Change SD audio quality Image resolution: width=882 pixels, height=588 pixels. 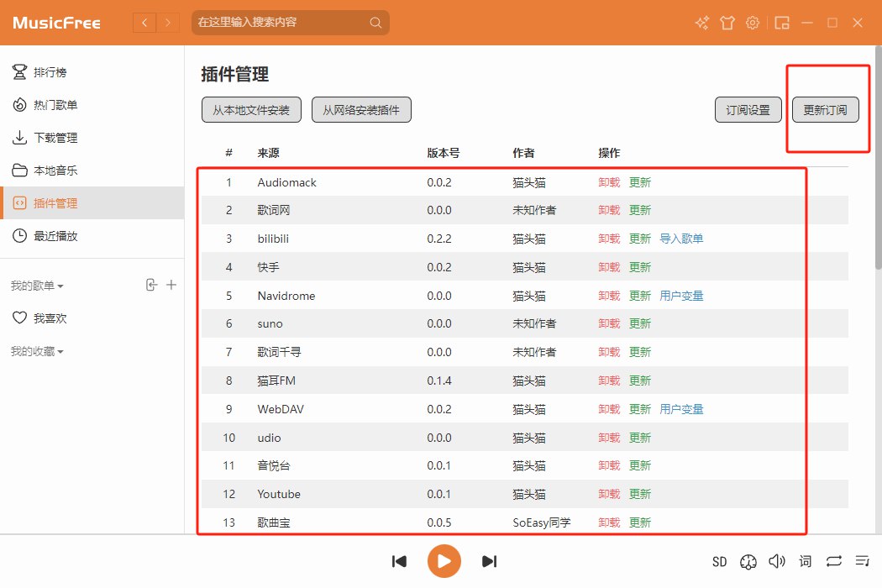coord(719,562)
